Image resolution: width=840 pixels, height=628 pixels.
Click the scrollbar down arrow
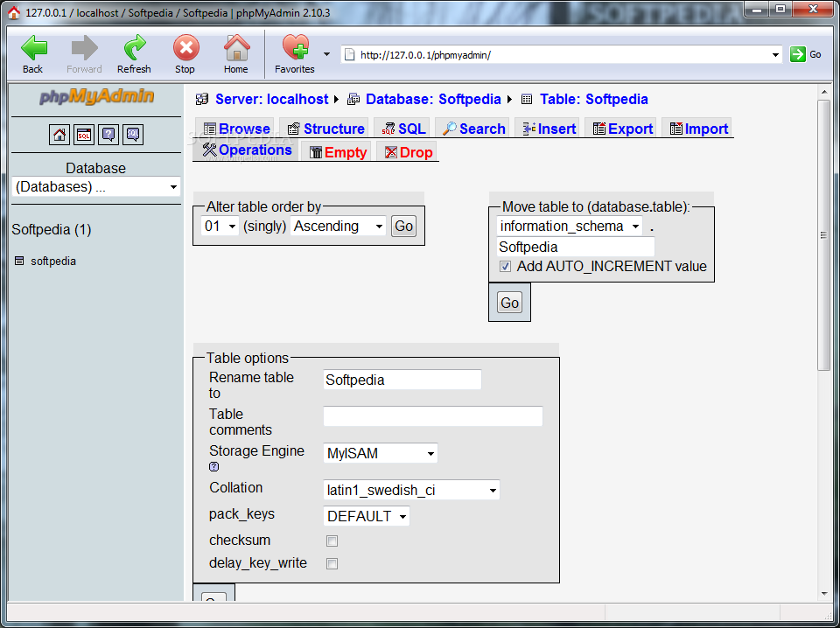pos(824,593)
